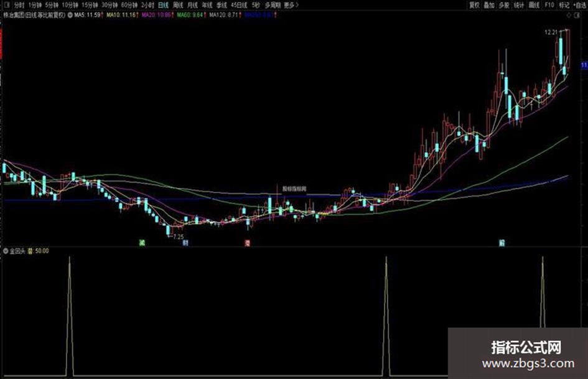Select the 1分钟 period tab
The width and height of the screenshot is (588, 379).
[35, 5]
